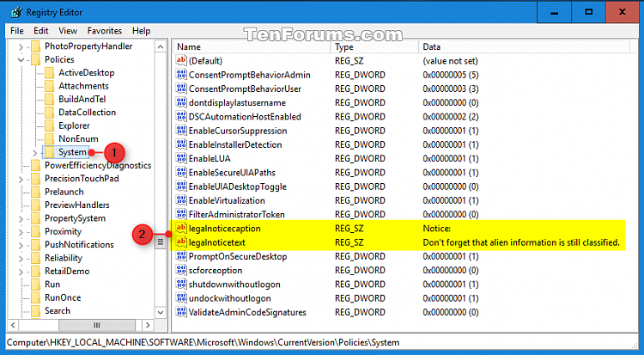Click the ActiveDesktop folder icon
Screen dimensions: 644x355
[49, 73]
